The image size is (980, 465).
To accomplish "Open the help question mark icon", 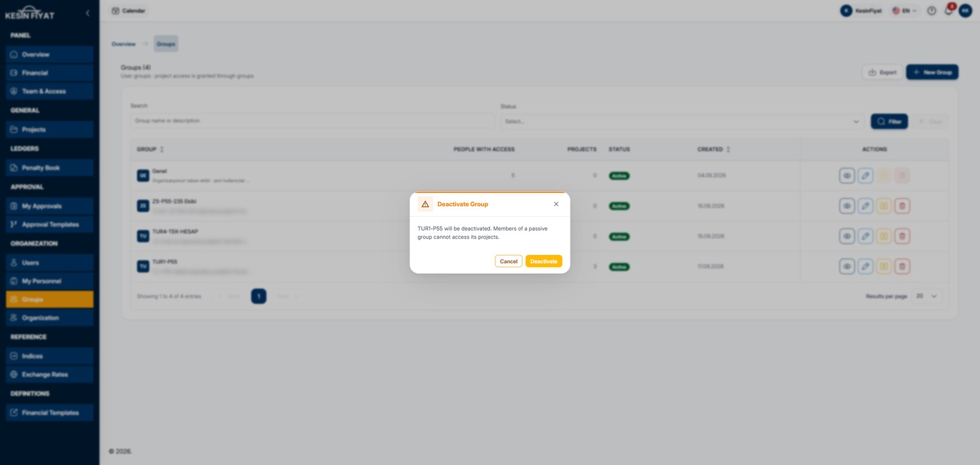I will pyautogui.click(x=931, y=11).
